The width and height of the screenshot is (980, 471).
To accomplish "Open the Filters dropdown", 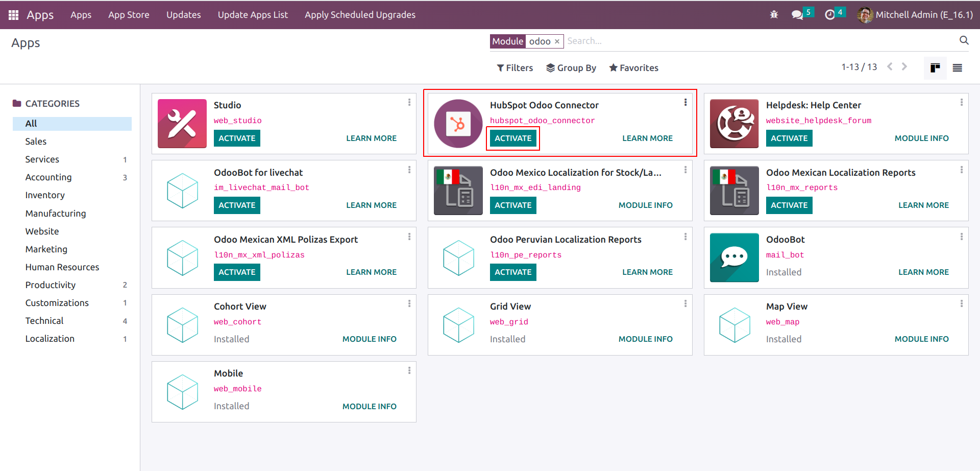I will coord(515,68).
